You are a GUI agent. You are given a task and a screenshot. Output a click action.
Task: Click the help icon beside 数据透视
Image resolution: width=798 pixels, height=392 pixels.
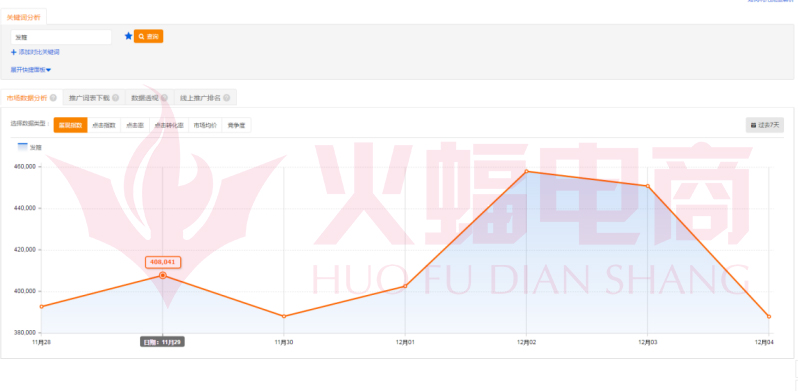(165, 98)
